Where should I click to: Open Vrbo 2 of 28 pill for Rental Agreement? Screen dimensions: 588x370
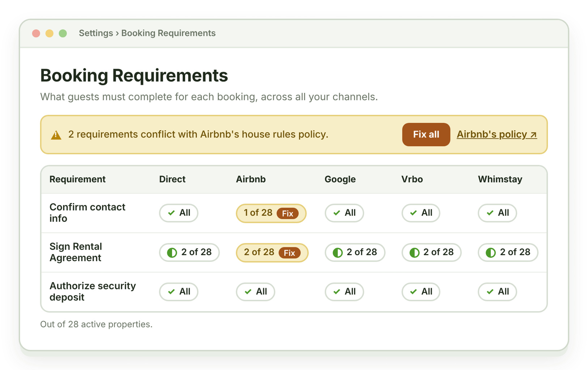pyautogui.click(x=431, y=252)
